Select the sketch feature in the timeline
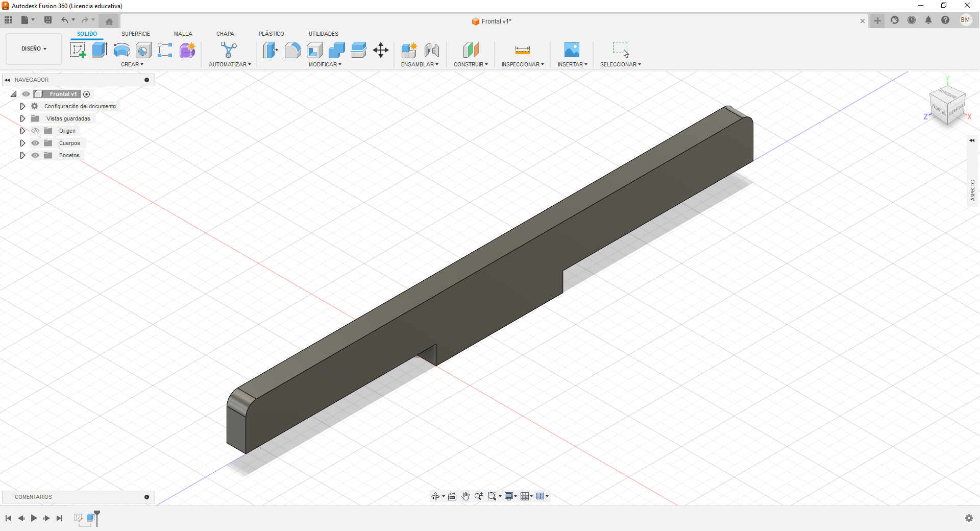Image resolution: width=980 pixels, height=531 pixels. (78, 518)
